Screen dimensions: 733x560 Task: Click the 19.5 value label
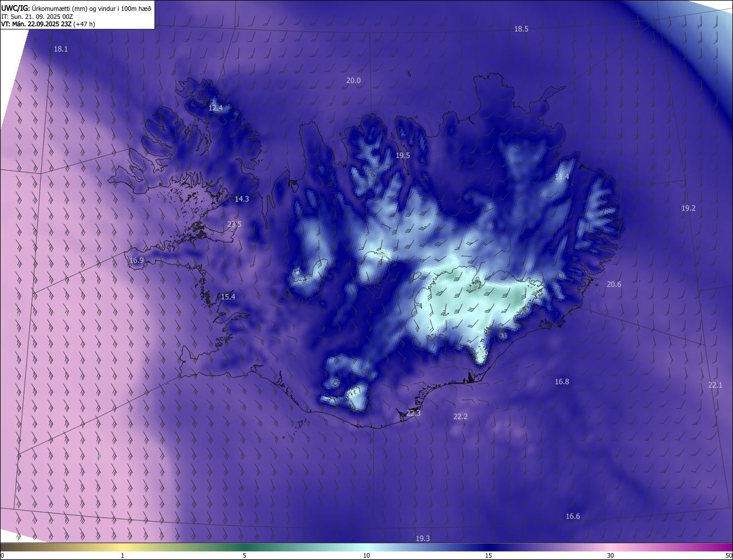click(x=403, y=156)
